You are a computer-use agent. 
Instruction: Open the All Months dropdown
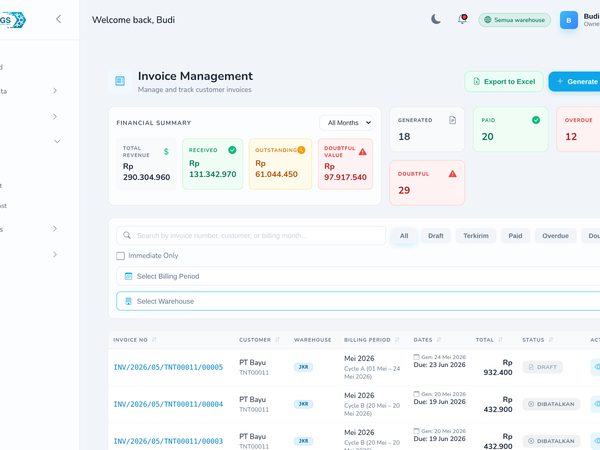point(346,123)
